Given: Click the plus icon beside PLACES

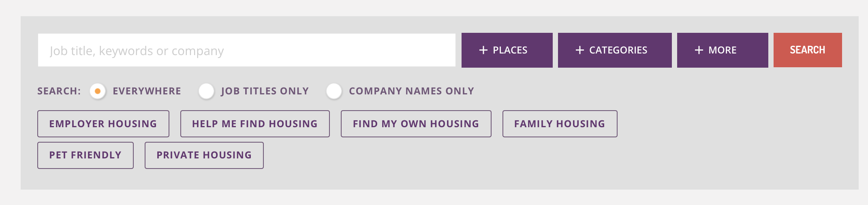Looking at the screenshot, I should 483,50.
